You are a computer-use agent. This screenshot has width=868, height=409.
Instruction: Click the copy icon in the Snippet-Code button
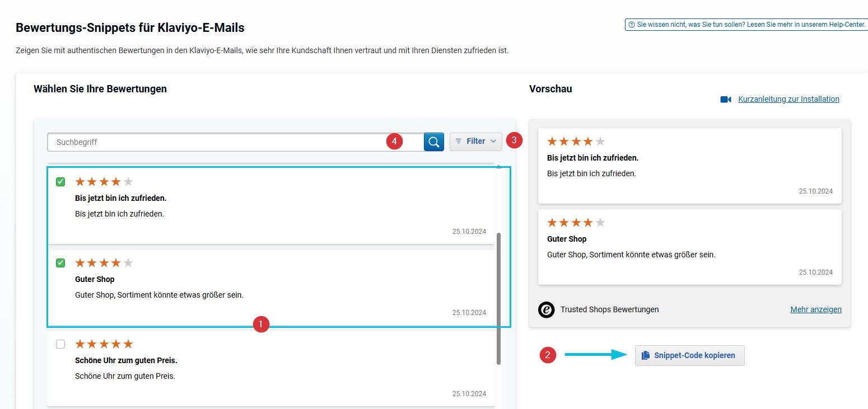(646, 355)
